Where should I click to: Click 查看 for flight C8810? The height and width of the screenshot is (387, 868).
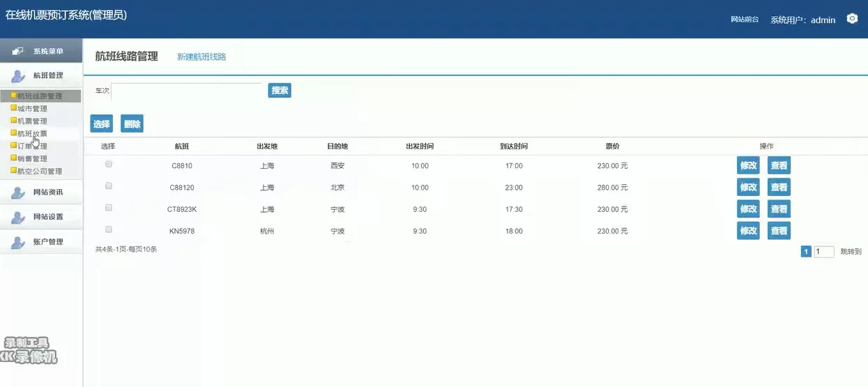[779, 165]
